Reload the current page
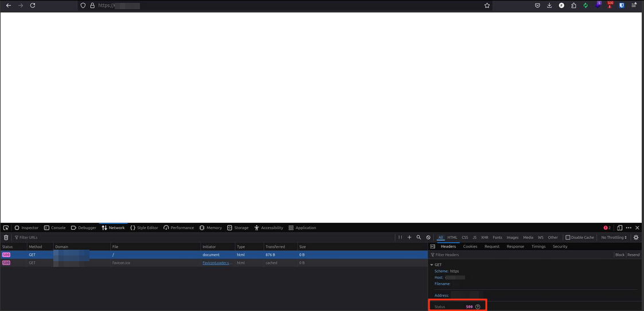The height and width of the screenshot is (311, 644). tap(33, 6)
